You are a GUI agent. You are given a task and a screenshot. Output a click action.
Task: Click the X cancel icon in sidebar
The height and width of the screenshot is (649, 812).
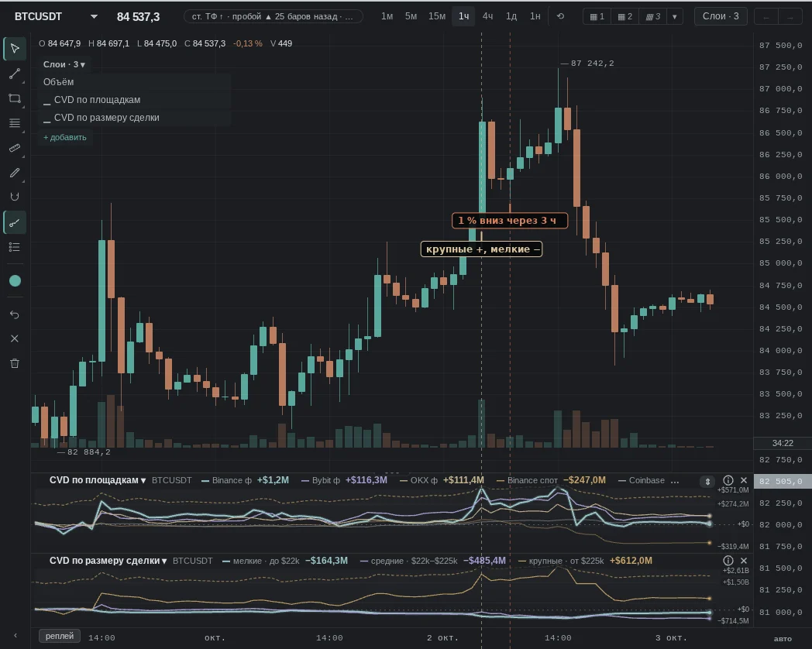15,338
